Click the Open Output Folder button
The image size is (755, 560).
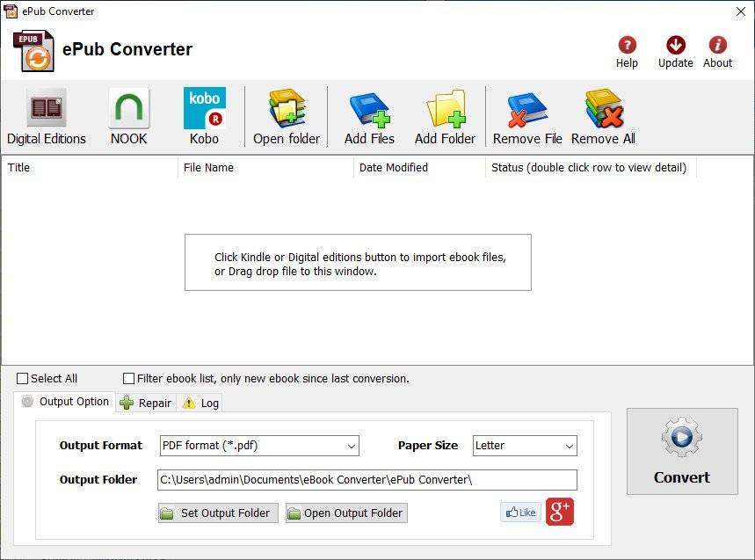346,513
